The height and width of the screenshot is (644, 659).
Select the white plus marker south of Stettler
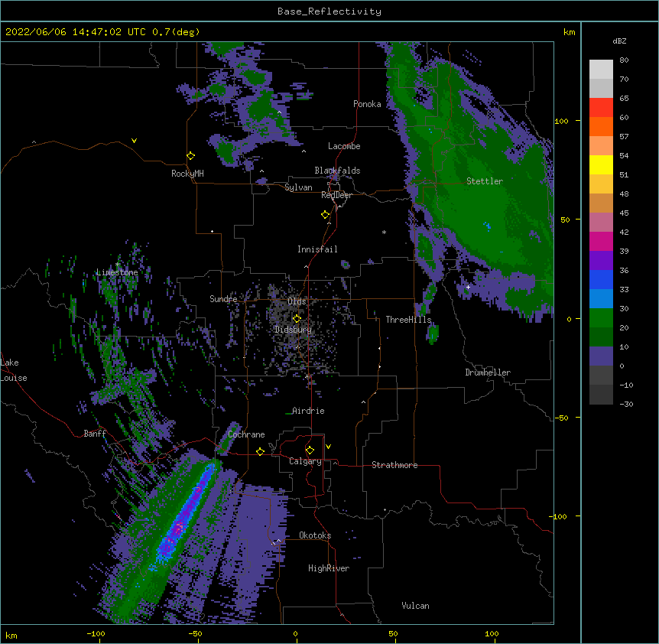[468, 287]
